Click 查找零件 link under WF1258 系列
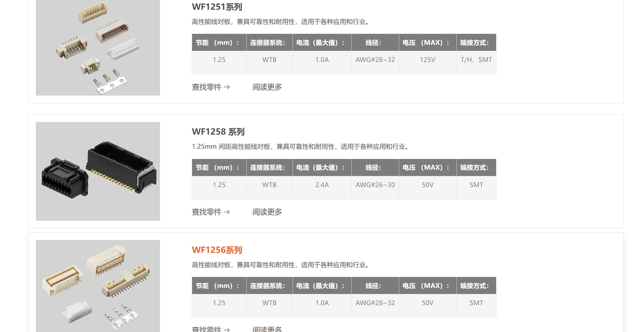Screen dimensions: 644x332 [x=211, y=212]
